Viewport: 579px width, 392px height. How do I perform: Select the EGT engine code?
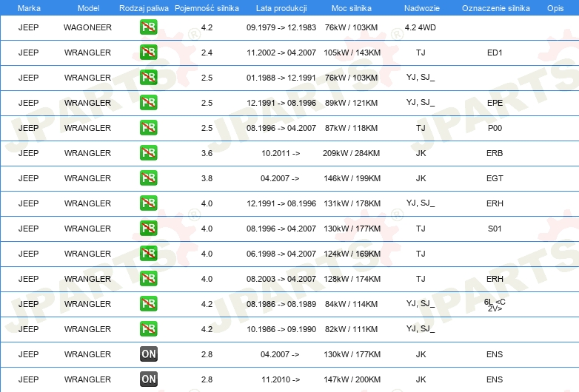point(495,178)
